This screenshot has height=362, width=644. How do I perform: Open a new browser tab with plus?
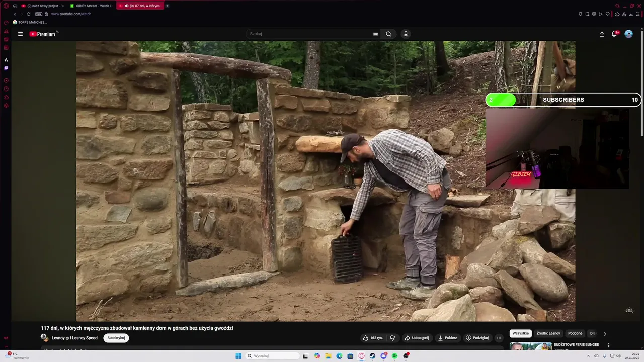[167, 6]
